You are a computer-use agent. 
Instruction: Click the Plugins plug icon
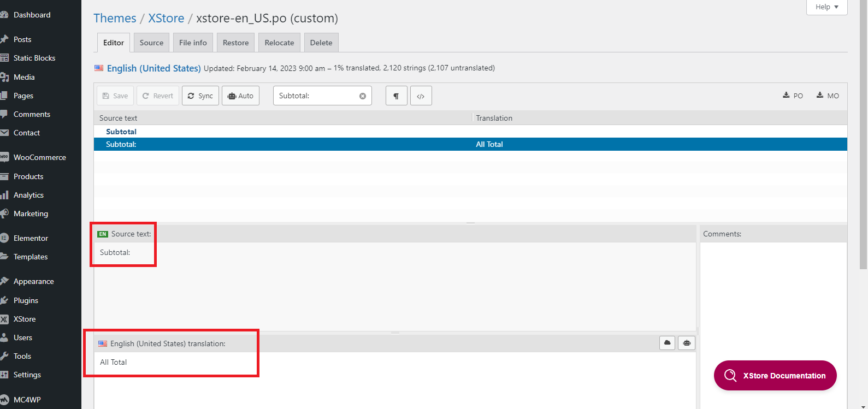(x=4, y=300)
